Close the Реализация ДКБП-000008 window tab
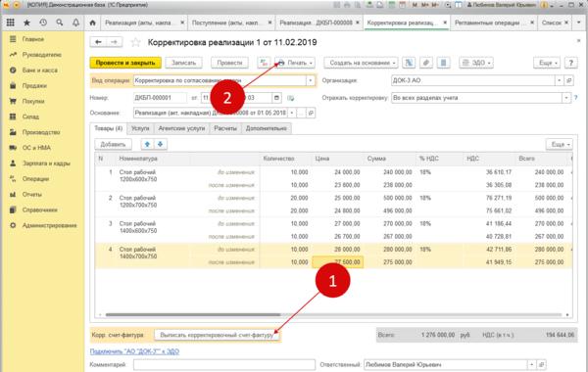Image resolution: width=588 pixels, height=372 pixels. click(358, 23)
